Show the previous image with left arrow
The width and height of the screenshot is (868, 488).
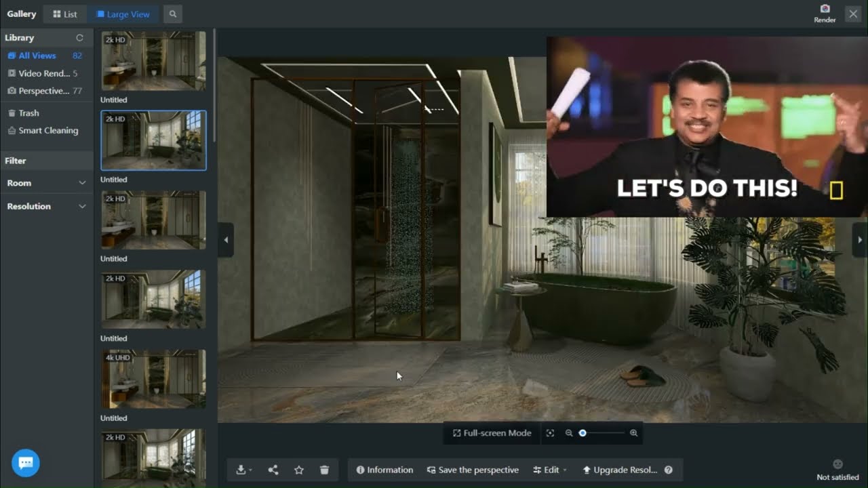pos(226,239)
